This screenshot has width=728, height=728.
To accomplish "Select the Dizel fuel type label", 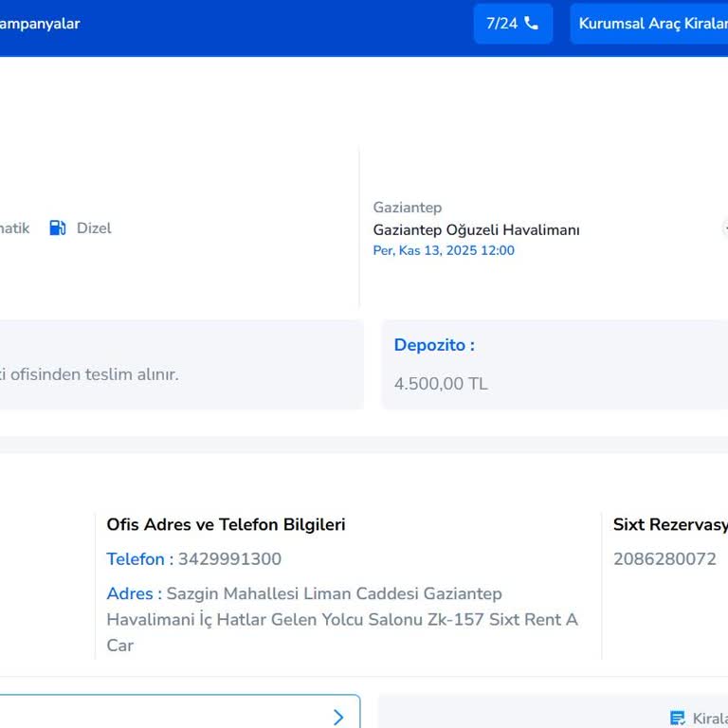I will click(94, 228).
